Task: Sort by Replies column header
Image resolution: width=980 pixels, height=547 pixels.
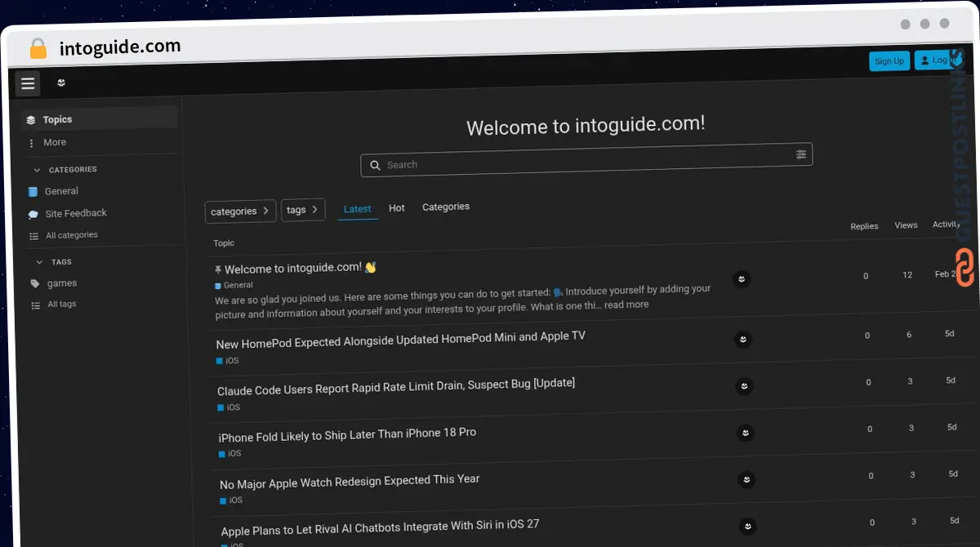Action: (x=864, y=226)
